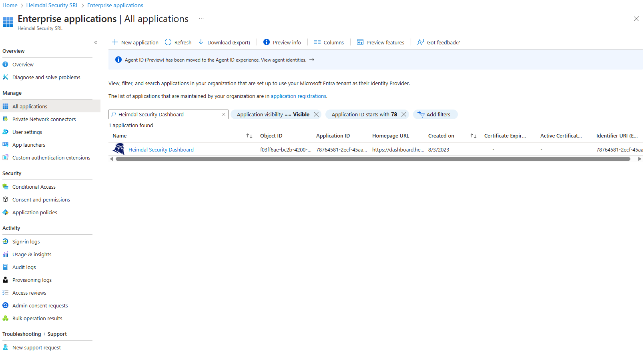Open Preview info

point(282,42)
